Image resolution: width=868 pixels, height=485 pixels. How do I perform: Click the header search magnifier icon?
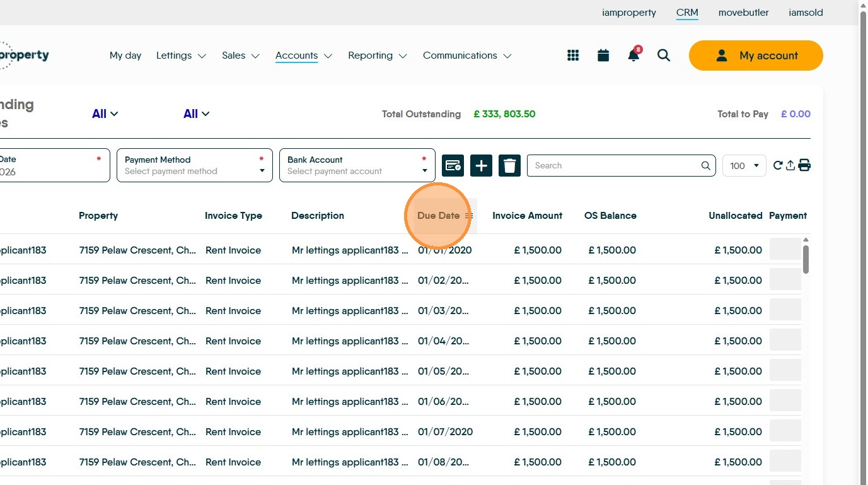tap(664, 56)
